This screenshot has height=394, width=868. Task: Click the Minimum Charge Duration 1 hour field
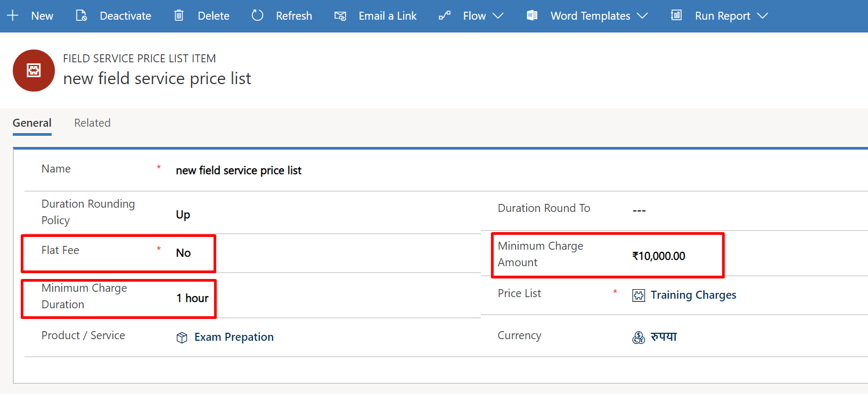[192, 298]
